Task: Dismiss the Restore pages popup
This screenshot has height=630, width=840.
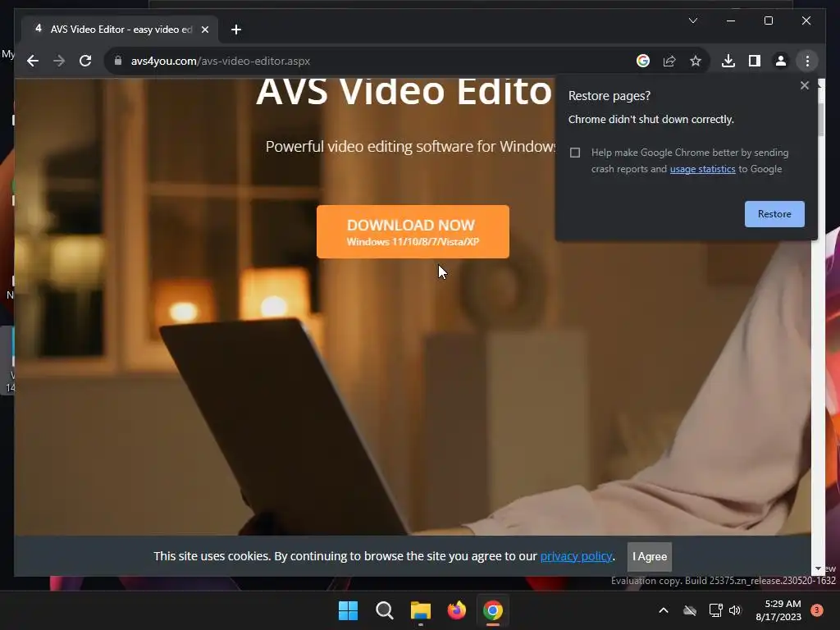Action: point(804,85)
